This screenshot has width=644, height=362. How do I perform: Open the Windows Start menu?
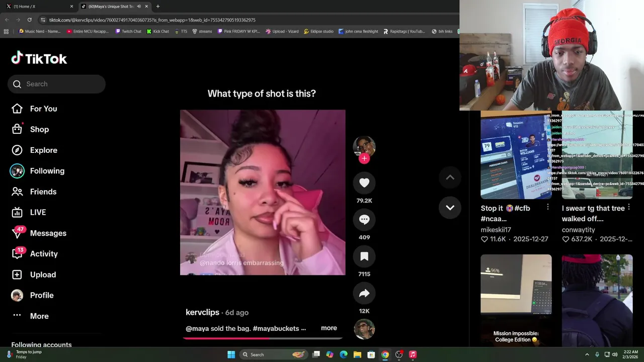pos(231,354)
